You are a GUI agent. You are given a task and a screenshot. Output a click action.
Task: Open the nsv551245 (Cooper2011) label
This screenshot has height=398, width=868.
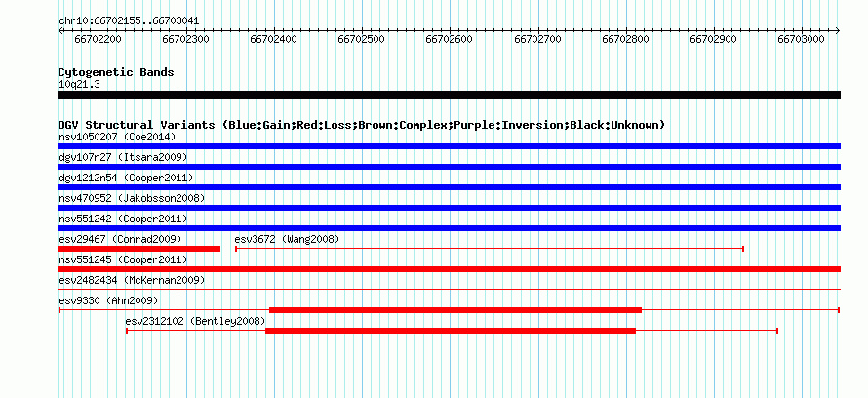click(123, 259)
